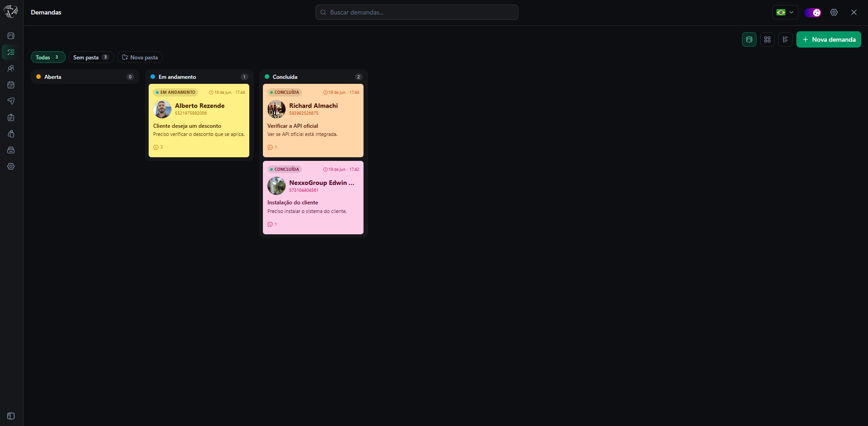Open the kanban board sidebar icon
Screen dimensions: 868x426
[x=11, y=36]
